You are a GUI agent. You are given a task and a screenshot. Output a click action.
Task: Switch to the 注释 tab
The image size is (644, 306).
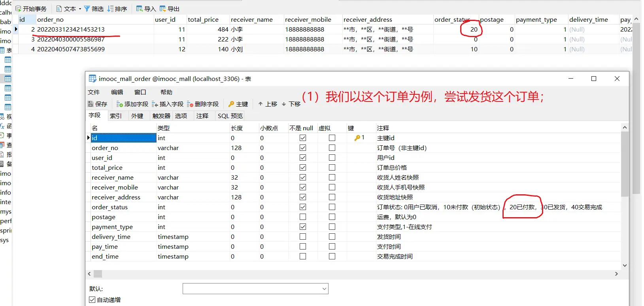coord(202,116)
